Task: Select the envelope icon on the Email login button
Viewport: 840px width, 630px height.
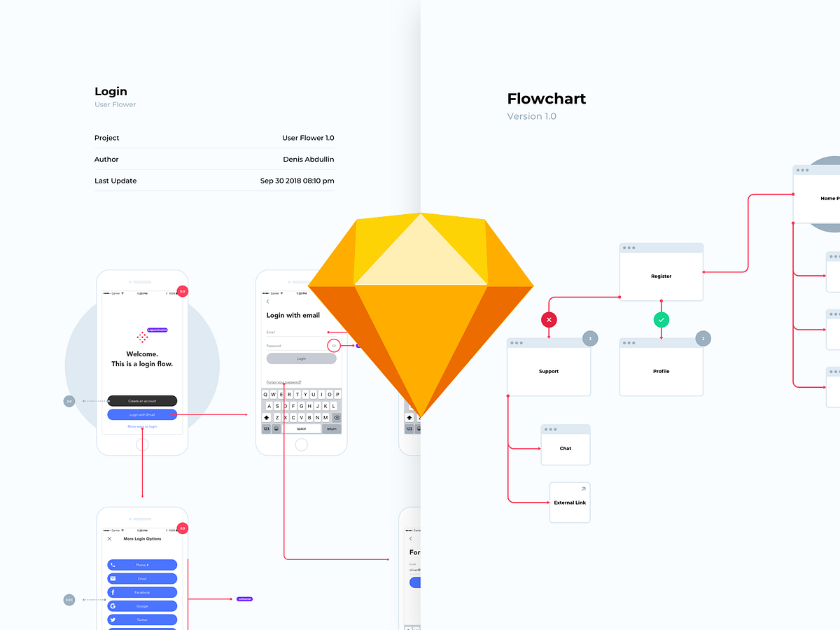Action: coord(113,578)
